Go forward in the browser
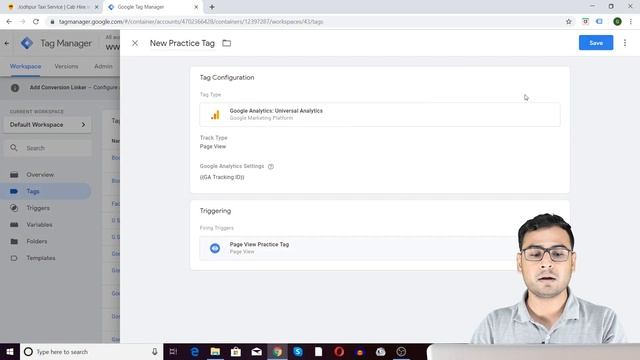Viewport: 640px width, 360px height. [22, 22]
